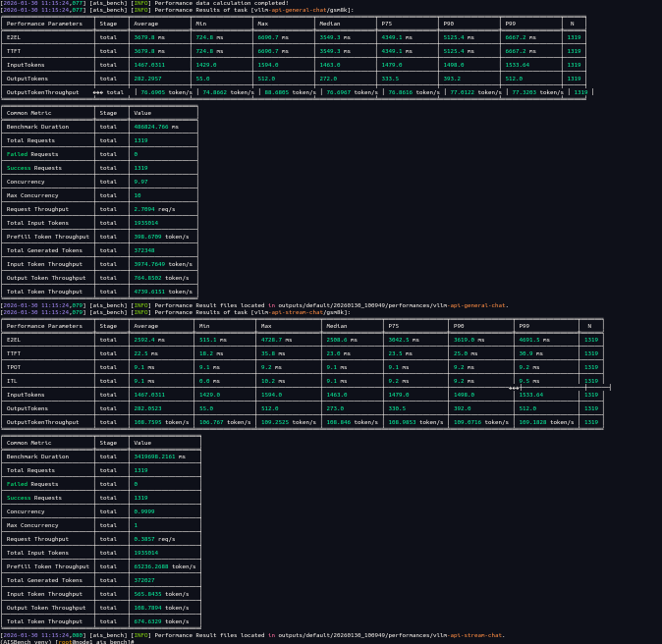The height and width of the screenshot is (644, 662).
Task: Select Max Concurrency value '1' in stream-chat metrics
Action: pos(136,525)
